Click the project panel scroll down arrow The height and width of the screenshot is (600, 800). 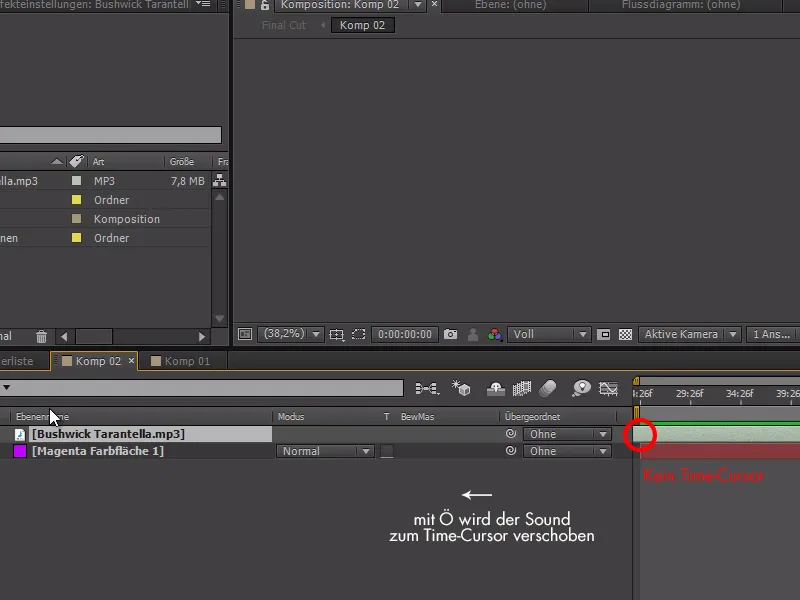tap(219, 319)
